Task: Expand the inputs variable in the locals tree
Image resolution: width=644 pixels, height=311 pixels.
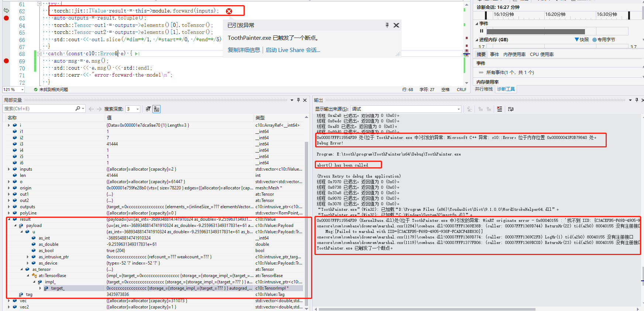Action: pos(9,169)
